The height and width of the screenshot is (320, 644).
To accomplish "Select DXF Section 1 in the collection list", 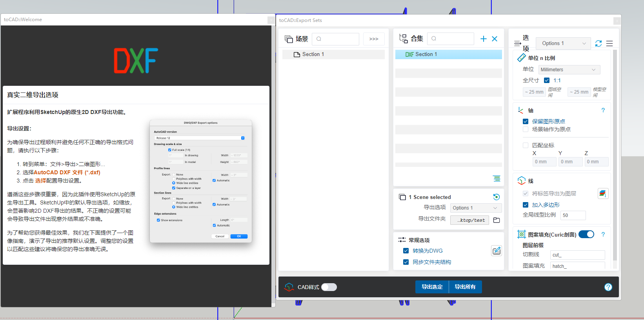I will click(x=448, y=54).
